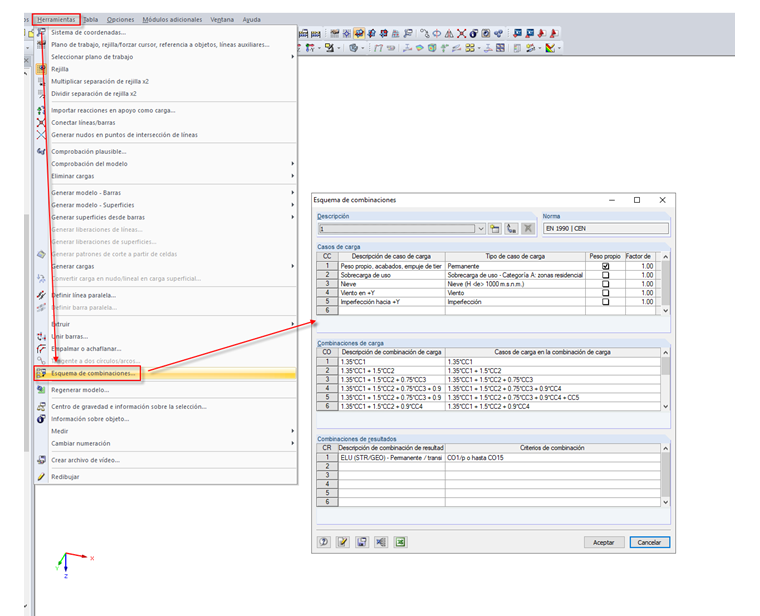Click the save scheme floppy icon
The image size is (760, 616).
(362, 542)
